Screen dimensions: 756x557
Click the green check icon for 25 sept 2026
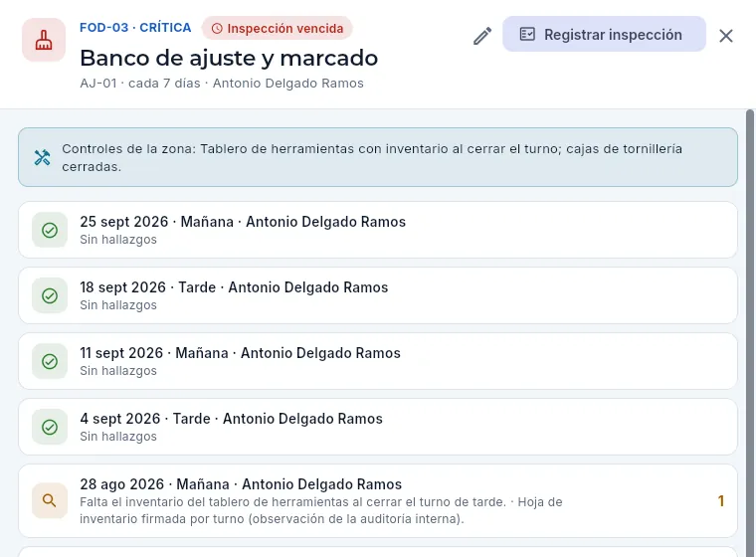coord(50,230)
